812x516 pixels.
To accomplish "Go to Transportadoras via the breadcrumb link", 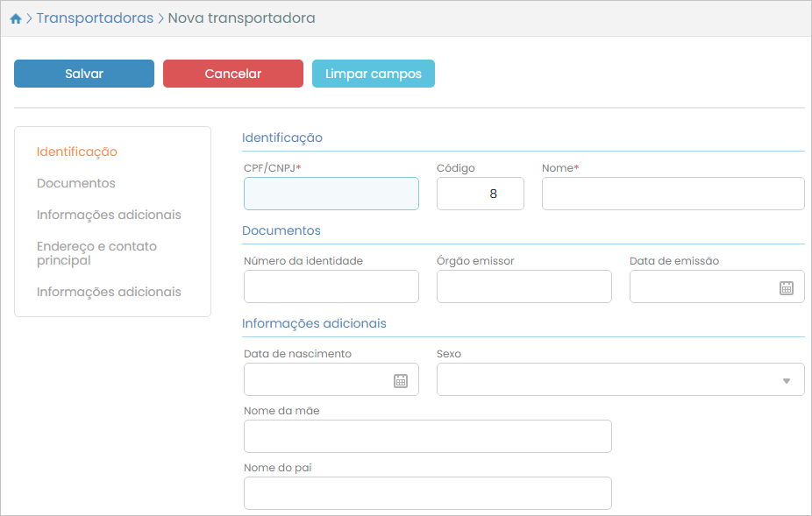I will [x=95, y=18].
